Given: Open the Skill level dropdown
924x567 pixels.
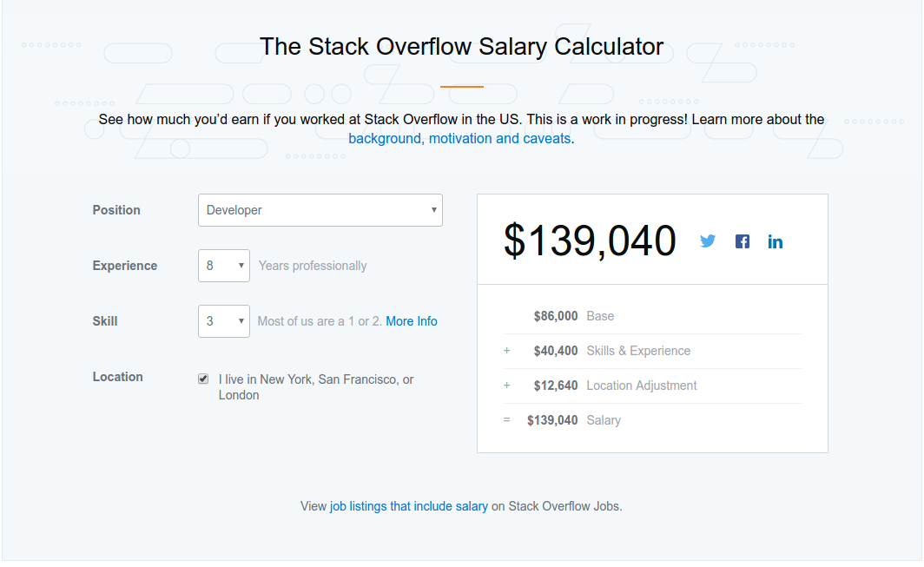Looking at the screenshot, I should pyautogui.click(x=224, y=321).
